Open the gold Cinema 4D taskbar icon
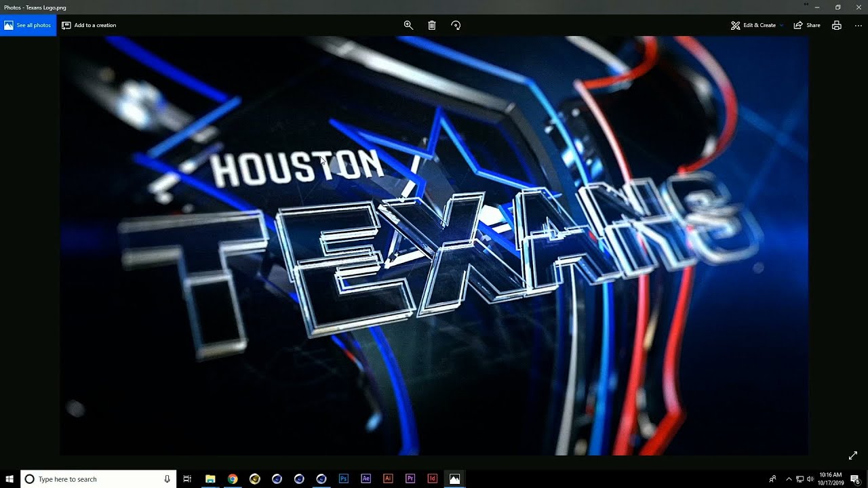The height and width of the screenshot is (488, 868). click(255, 479)
